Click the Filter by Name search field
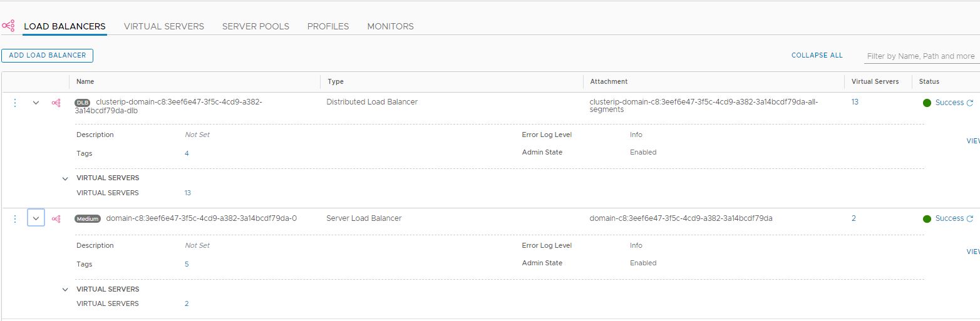The height and width of the screenshot is (321, 980). tap(921, 56)
